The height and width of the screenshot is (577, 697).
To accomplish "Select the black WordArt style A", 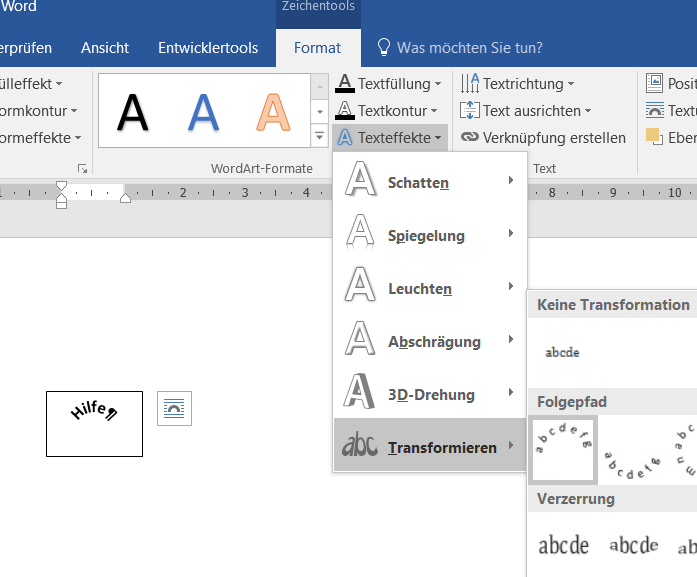I will (x=133, y=111).
